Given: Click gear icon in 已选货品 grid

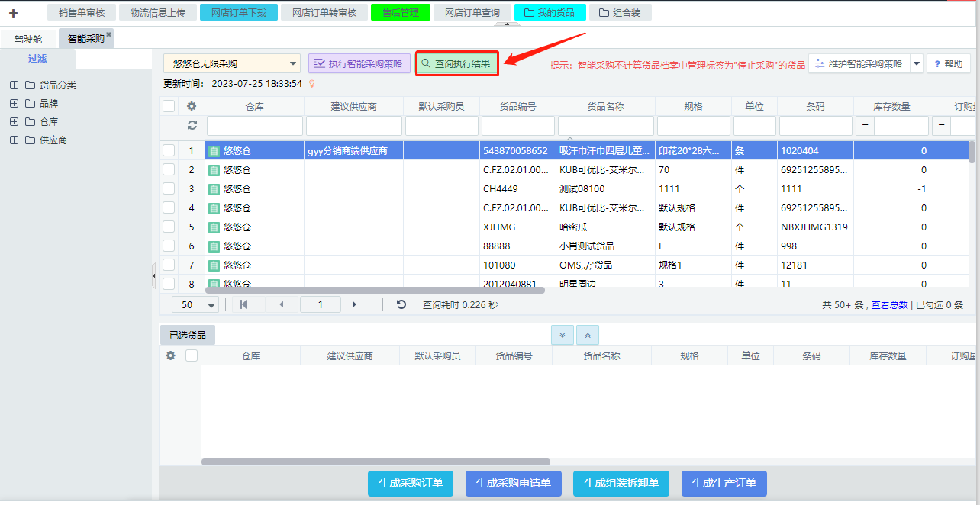Looking at the screenshot, I should pos(170,355).
